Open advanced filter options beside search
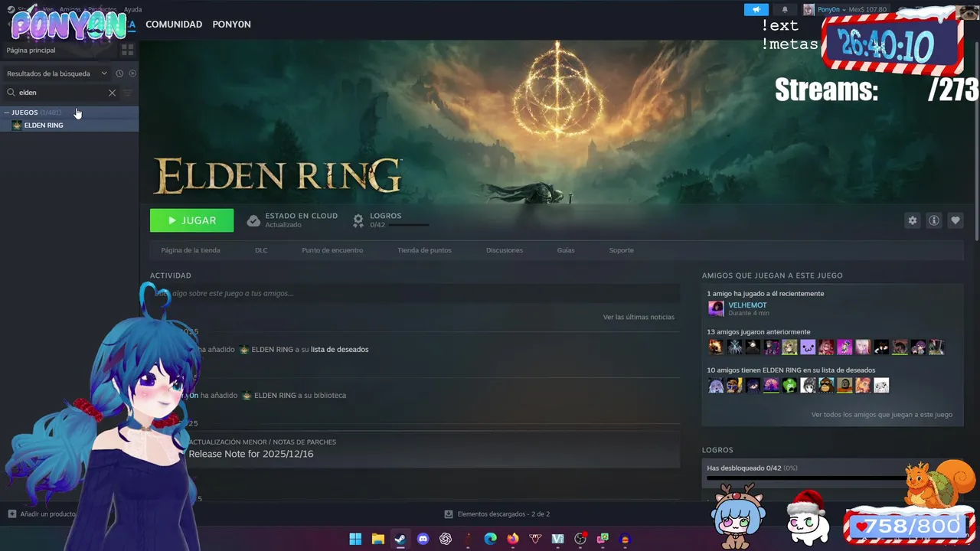The height and width of the screenshot is (551, 980). click(x=127, y=93)
